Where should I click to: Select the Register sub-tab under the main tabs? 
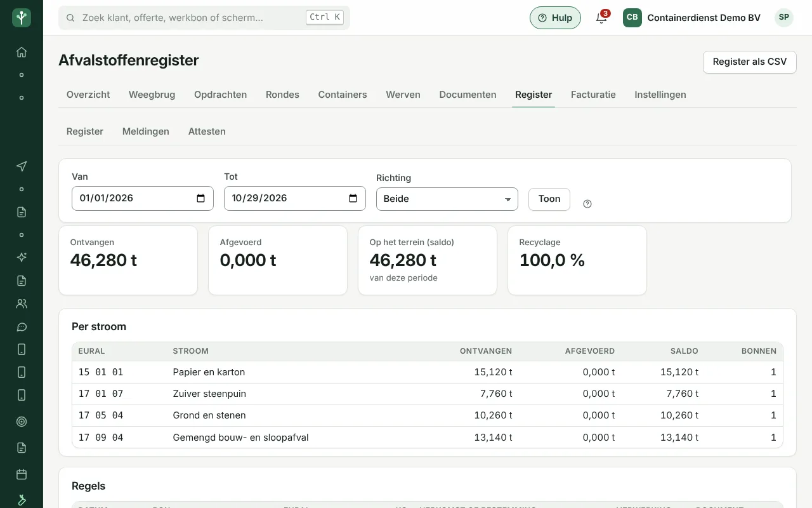[x=85, y=131]
